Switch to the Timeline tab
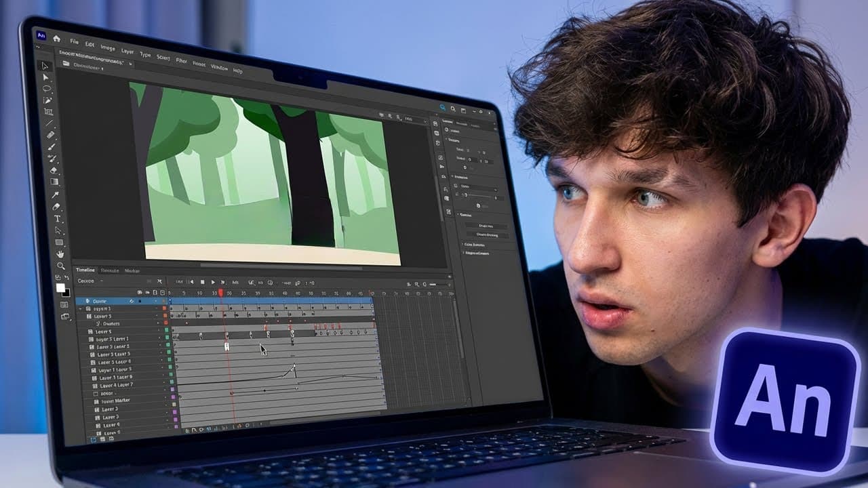 coord(85,270)
